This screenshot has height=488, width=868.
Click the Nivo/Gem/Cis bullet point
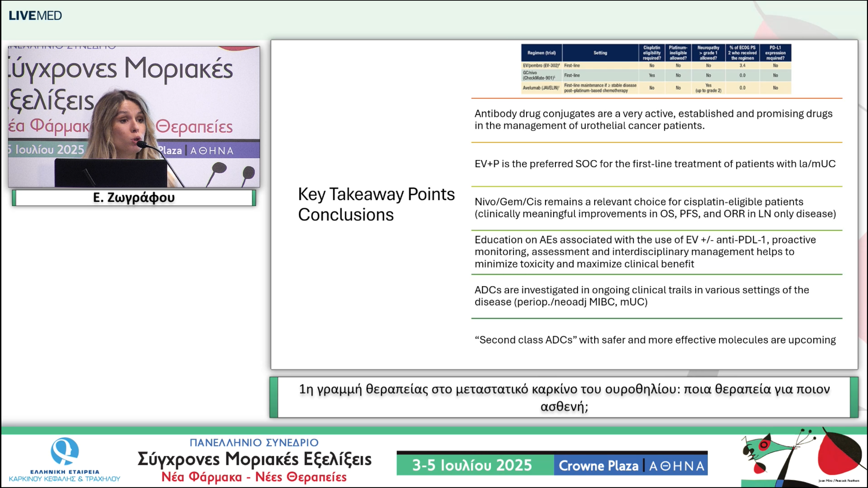point(655,208)
